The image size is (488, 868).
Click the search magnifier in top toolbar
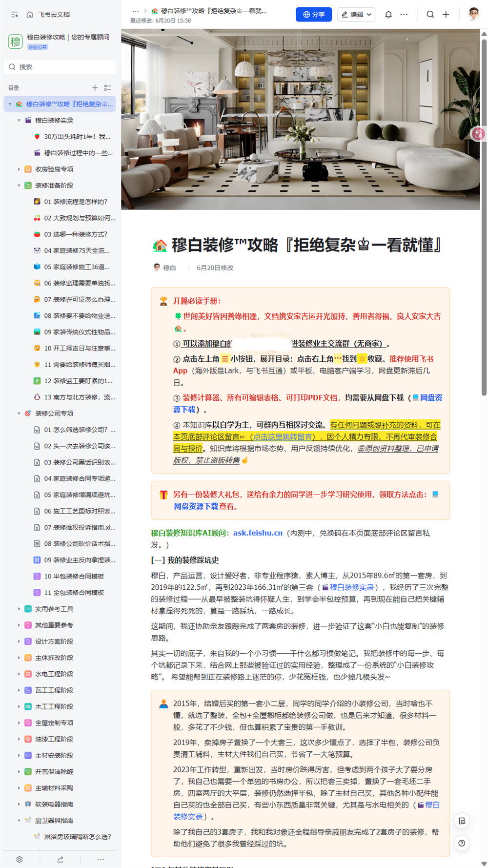pos(430,15)
